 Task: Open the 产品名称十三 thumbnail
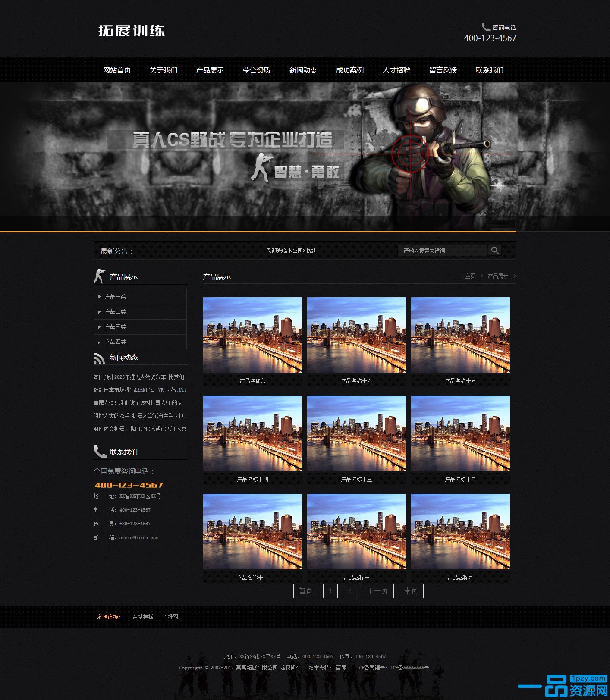[x=356, y=433]
